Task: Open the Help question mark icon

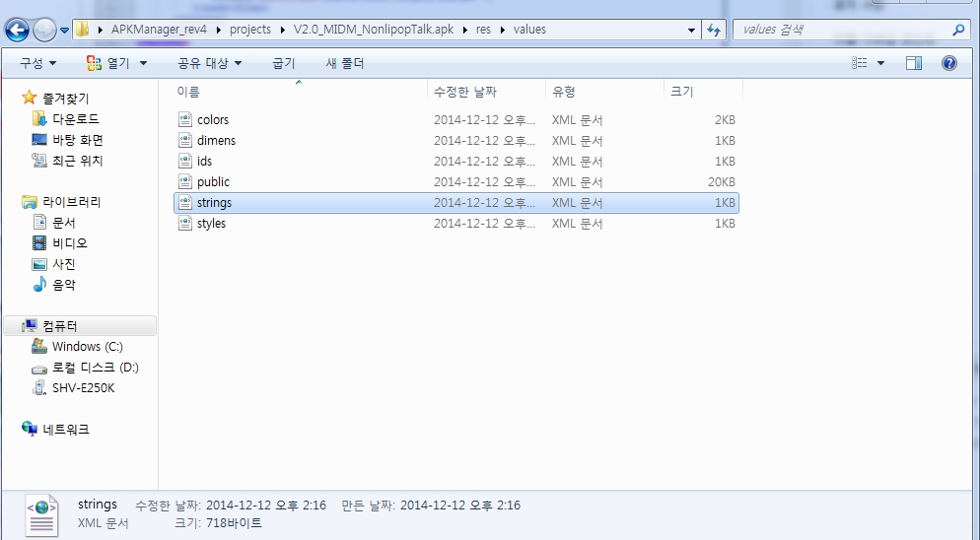Action: point(948,63)
